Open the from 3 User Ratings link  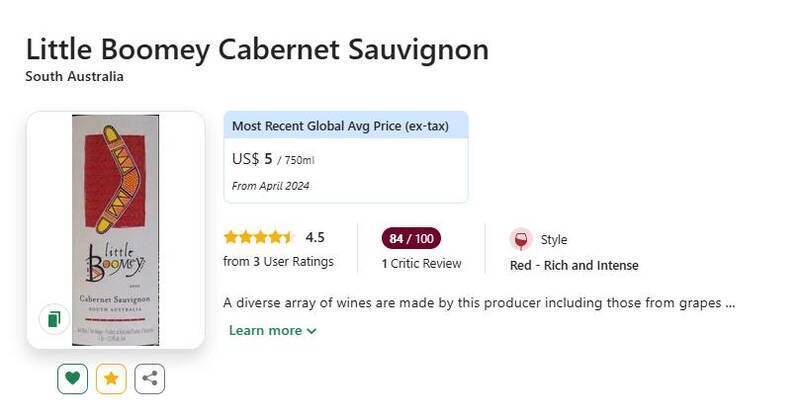pos(278,262)
